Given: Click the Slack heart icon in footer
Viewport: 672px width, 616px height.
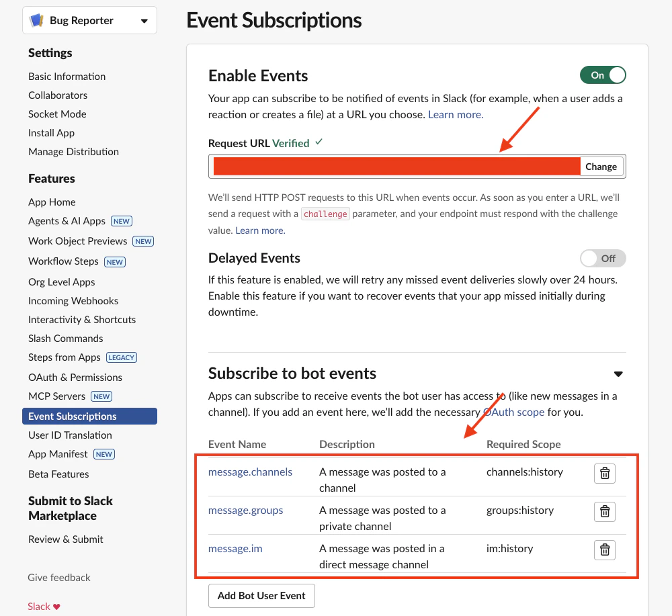Looking at the screenshot, I should (57, 606).
